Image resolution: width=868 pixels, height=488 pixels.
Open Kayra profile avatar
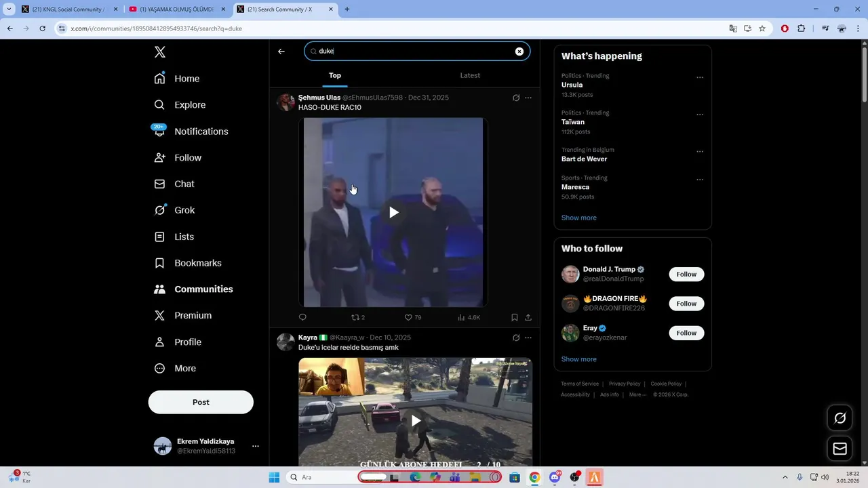click(x=285, y=342)
